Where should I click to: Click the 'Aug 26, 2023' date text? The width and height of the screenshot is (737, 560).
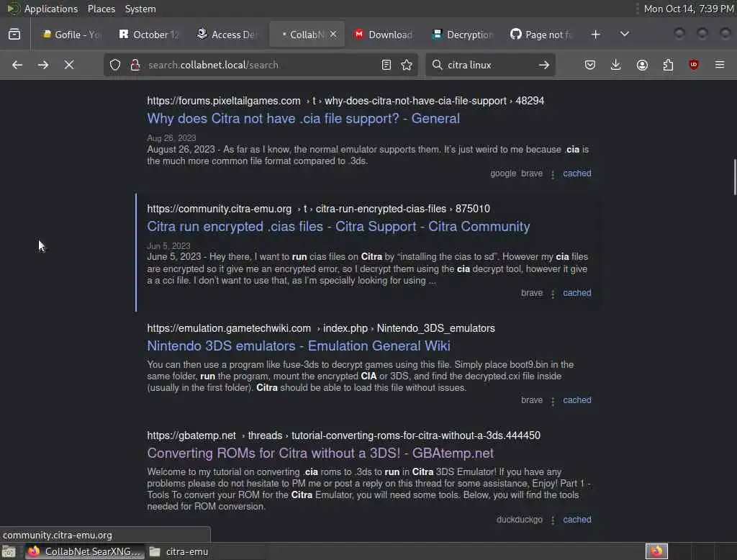[x=171, y=138]
